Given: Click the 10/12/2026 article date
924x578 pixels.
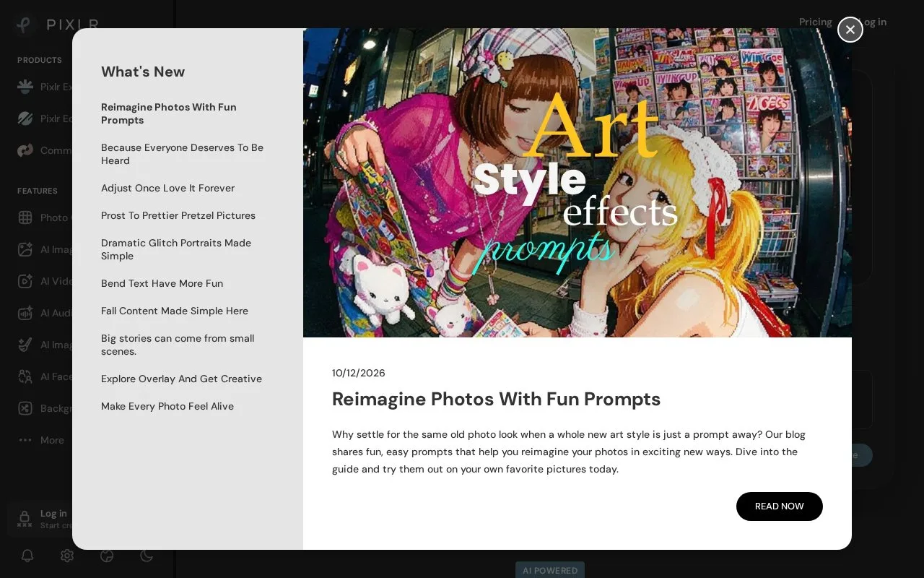Looking at the screenshot, I should pyautogui.click(x=359, y=373).
